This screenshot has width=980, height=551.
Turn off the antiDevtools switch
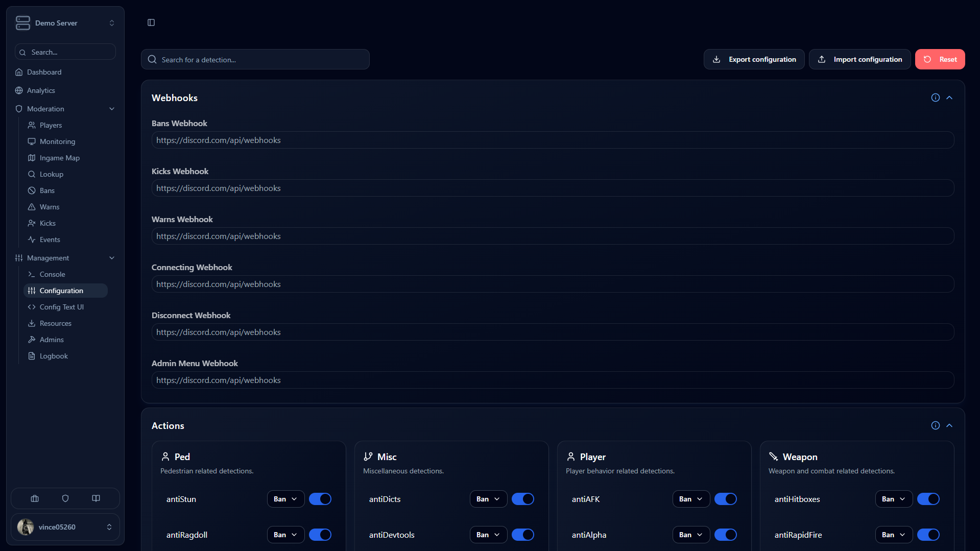click(523, 535)
